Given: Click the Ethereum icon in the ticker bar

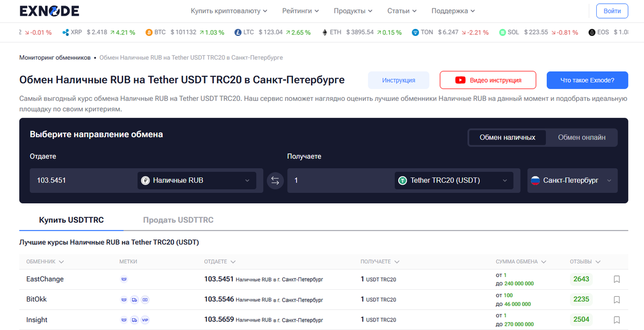Looking at the screenshot, I should pyautogui.click(x=324, y=32).
